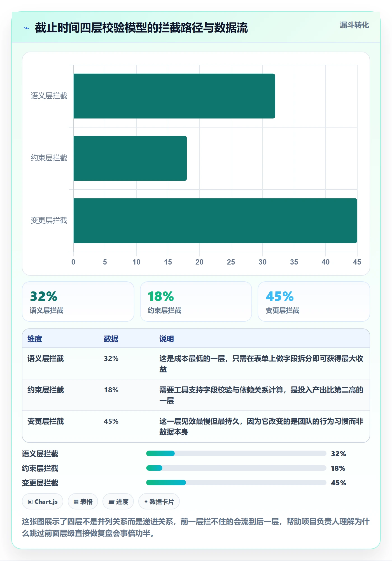Click the 语义层拦截 y-axis chart label
The height and width of the screenshot is (561, 392).
point(49,96)
